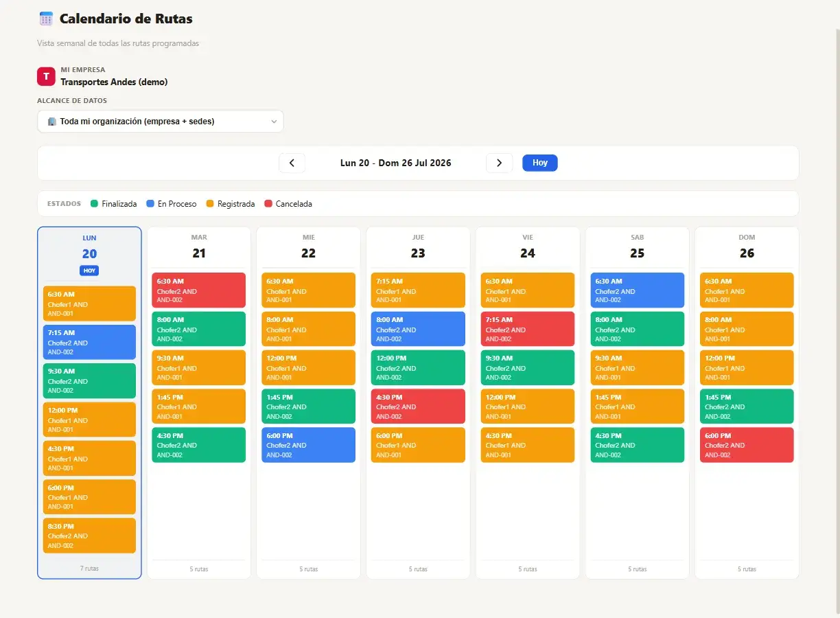Select the MIE 22 day header
This screenshot has height=618, width=840.
(x=309, y=247)
